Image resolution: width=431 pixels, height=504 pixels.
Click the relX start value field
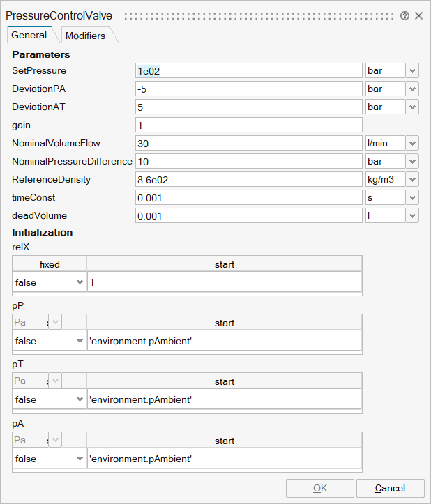[223, 282]
